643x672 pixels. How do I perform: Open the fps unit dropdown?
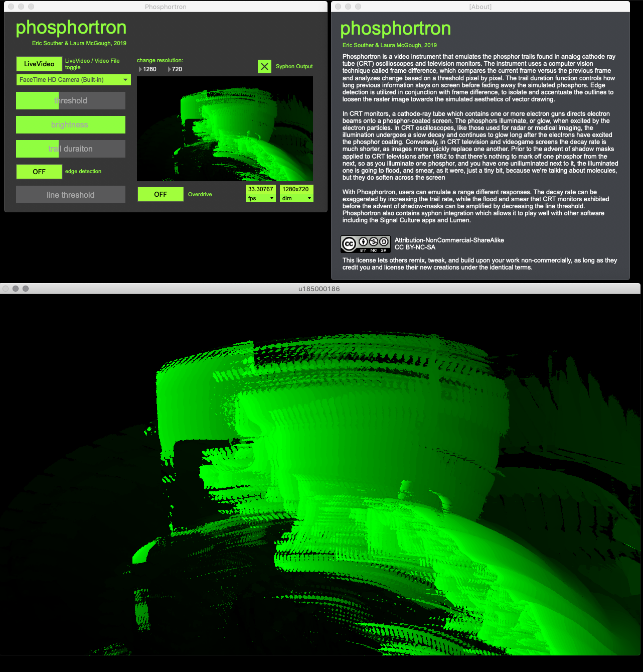coord(260,199)
